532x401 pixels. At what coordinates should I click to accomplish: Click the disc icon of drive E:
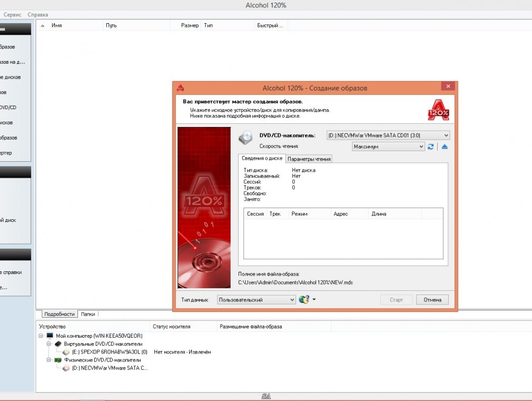66,352
